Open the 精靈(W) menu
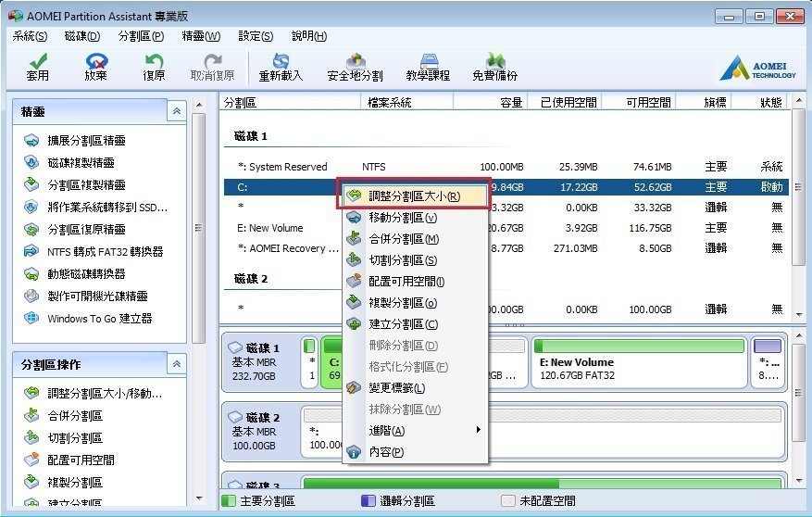812x517 pixels. click(x=201, y=36)
